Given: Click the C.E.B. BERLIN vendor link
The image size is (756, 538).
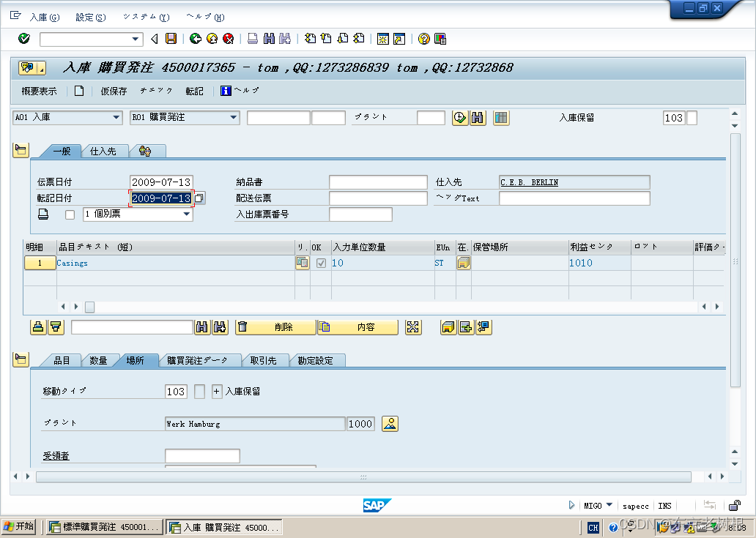Looking at the screenshot, I should [530, 182].
